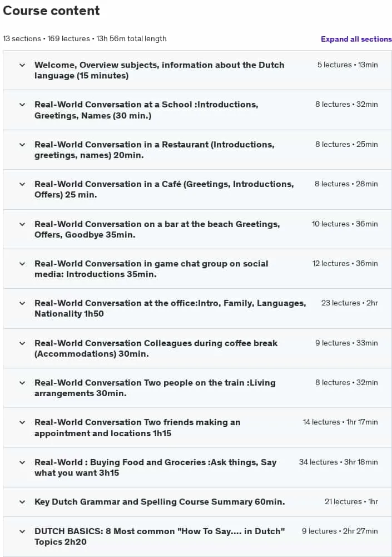Open the Key Dutch Grammar chevron
The width and height of the screenshot is (392, 557).
click(x=22, y=502)
